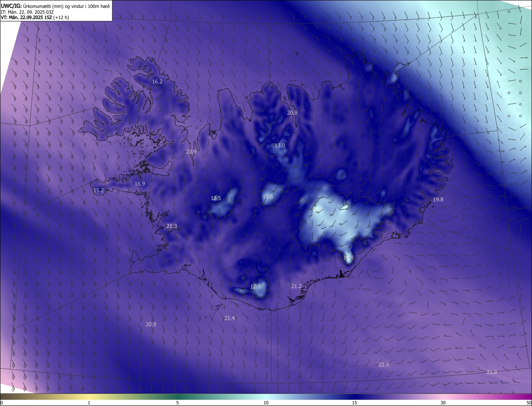
Task: Click the 15.2 value label
Action: (99, 191)
